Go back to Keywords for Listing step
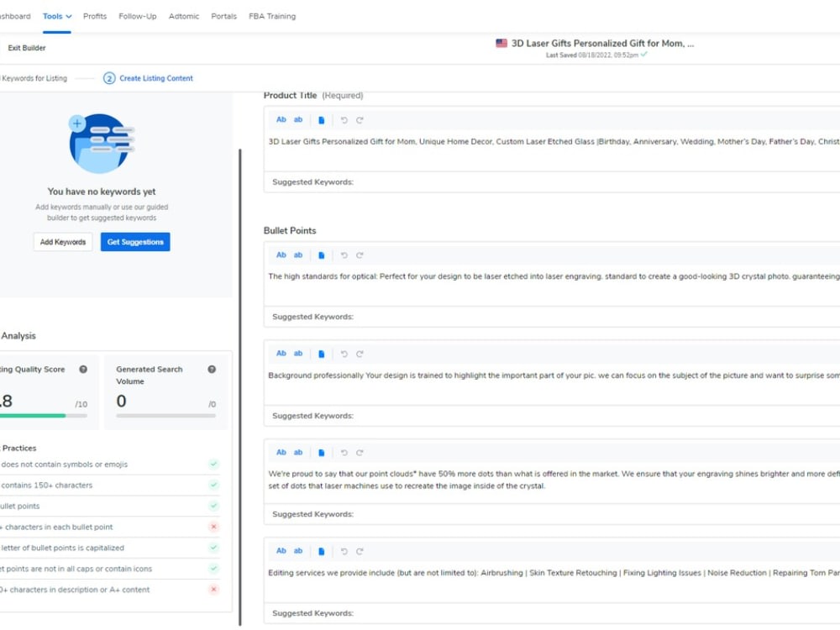 [34, 78]
